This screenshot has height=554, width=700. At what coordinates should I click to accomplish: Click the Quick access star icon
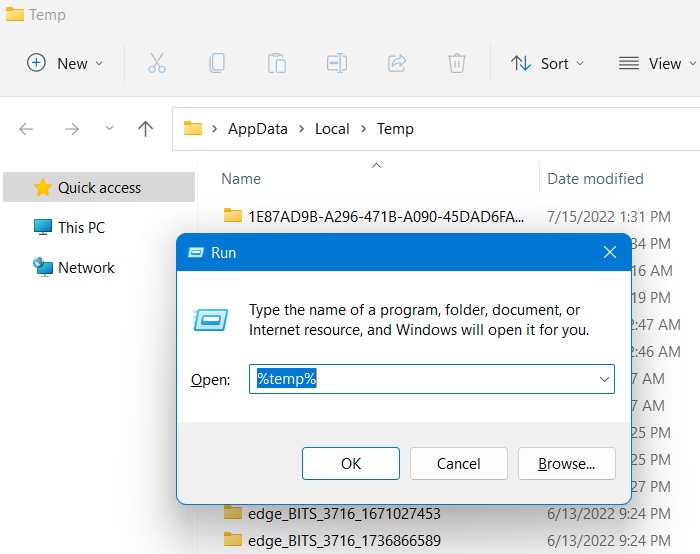(43, 187)
